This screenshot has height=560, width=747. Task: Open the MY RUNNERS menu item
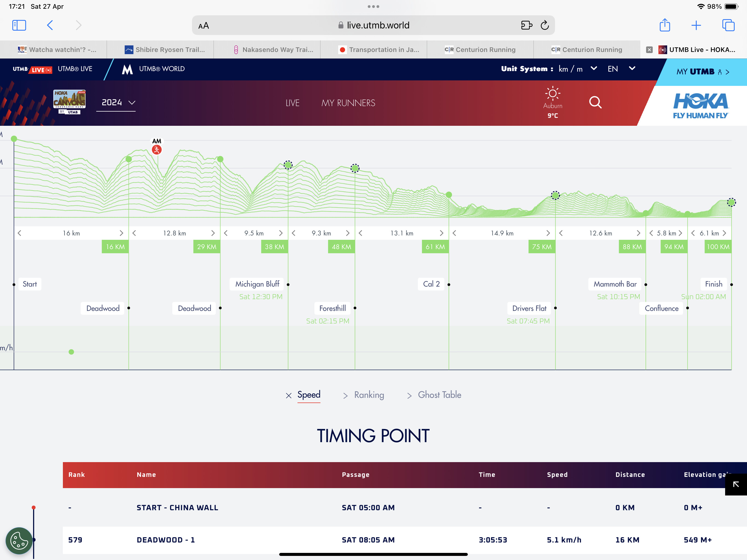(348, 103)
